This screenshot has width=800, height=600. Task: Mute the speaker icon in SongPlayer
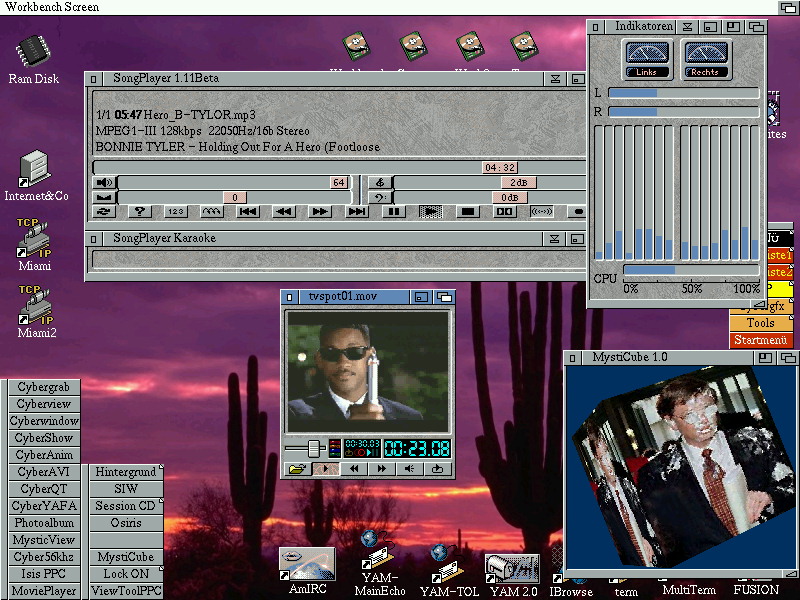[103, 181]
